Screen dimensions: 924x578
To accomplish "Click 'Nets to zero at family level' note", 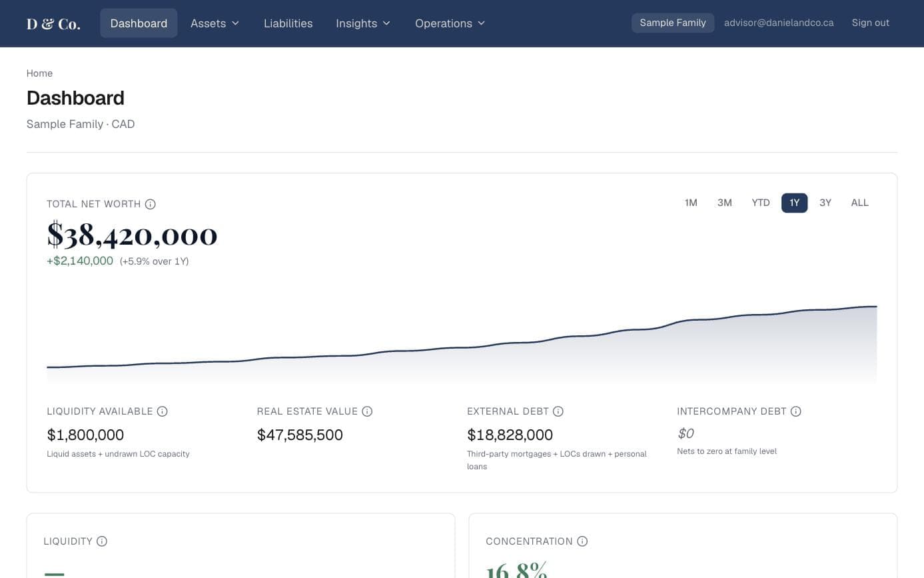I will [727, 451].
